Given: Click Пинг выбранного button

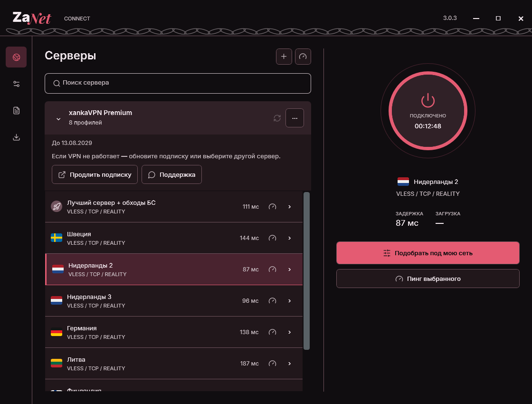Looking at the screenshot, I should point(428,279).
